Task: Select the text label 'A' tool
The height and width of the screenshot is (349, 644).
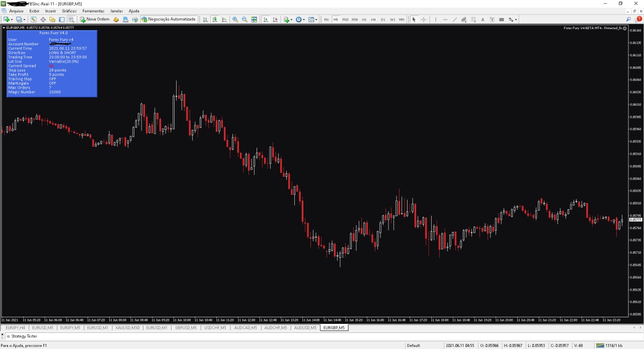Action: [482, 20]
